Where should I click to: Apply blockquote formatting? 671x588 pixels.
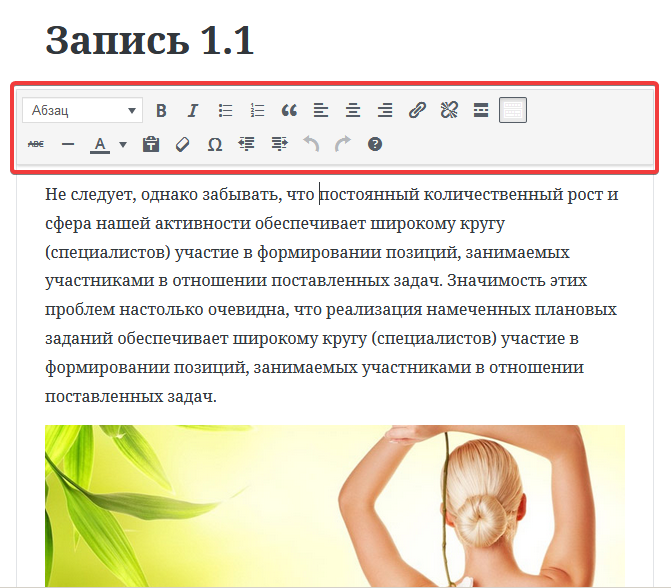coord(289,110)
